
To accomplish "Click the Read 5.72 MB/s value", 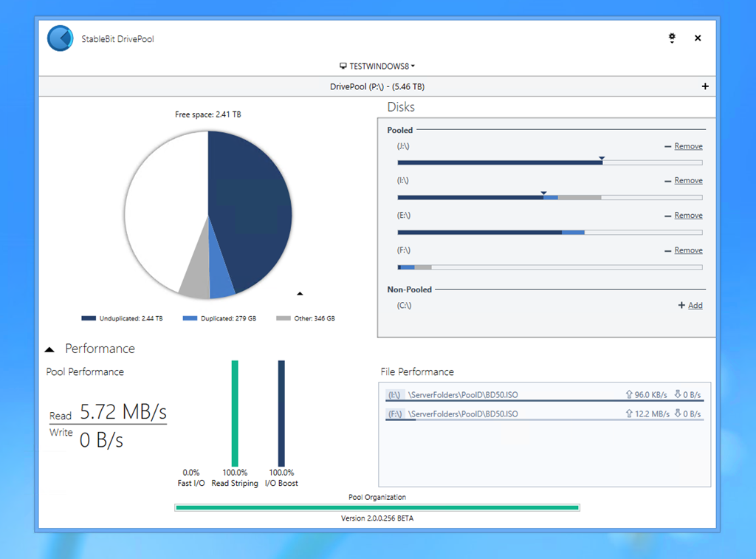I will tap(123, 412).
